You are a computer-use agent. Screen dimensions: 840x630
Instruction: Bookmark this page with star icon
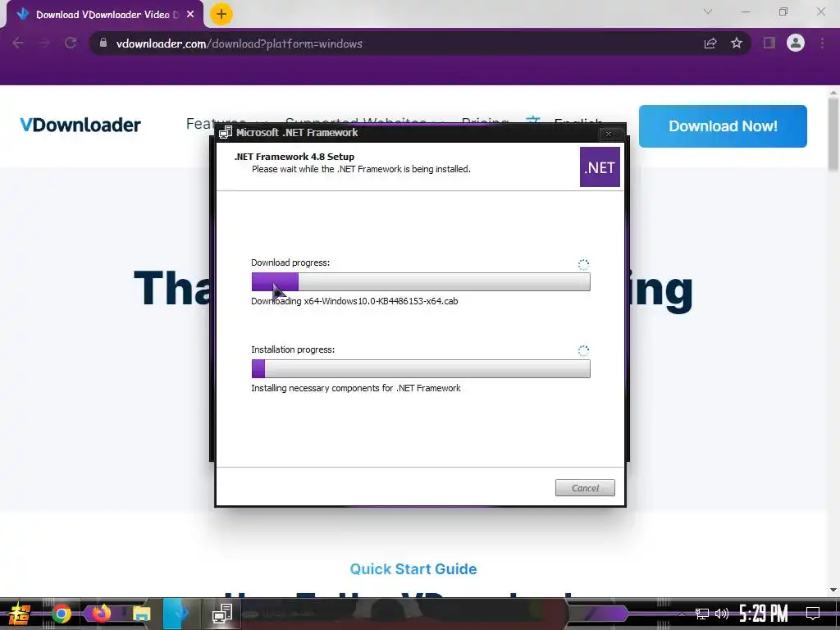click(737, 43)
